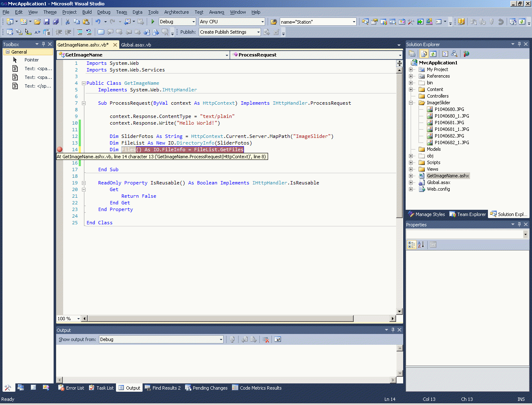Click Refresh icon in Solution Explorer
The height and width of the screenshot is (405, 532).
pos(433,54)
